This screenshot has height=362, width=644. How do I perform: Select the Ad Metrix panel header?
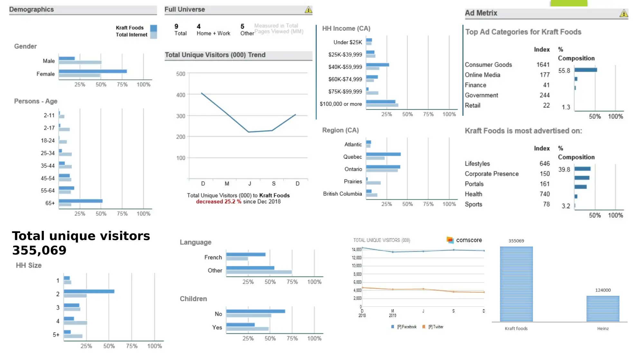[x=546, y=14]
